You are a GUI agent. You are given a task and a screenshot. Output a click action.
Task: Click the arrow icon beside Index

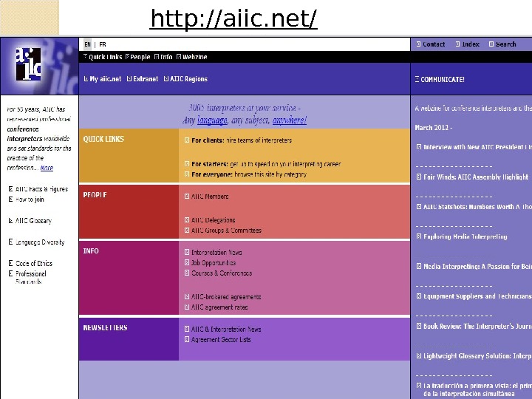click(457, 44)
